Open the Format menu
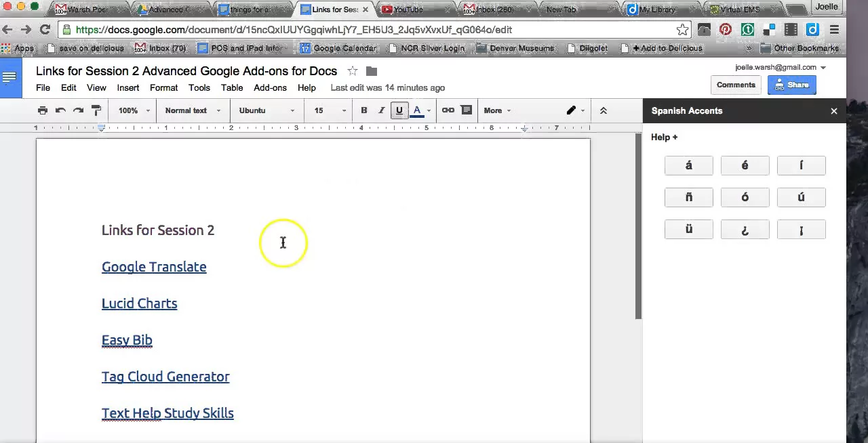The image size is (868, 443). pyautogui.click(x=164, y=87)
